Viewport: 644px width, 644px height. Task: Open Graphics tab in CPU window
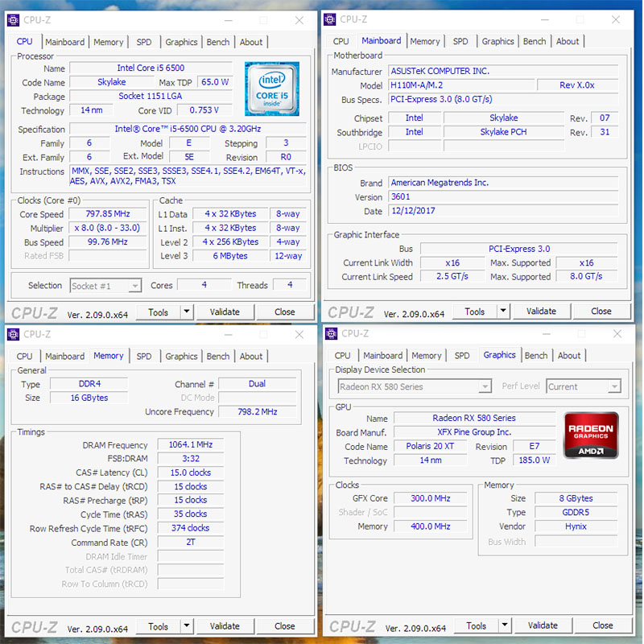[x=181, y=42]
